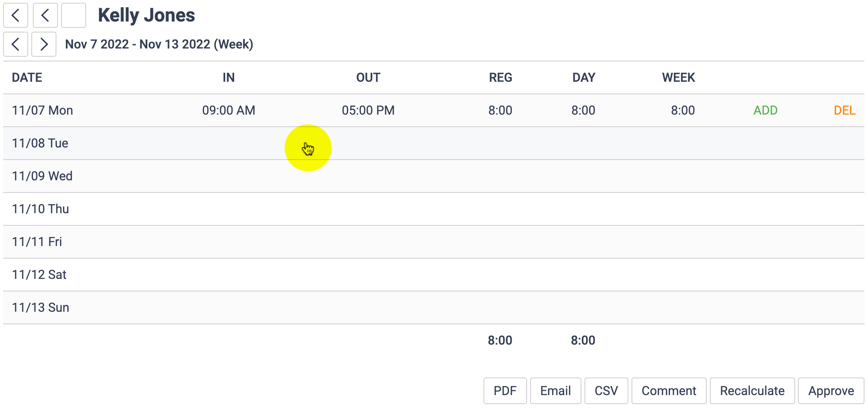Select the 11/08 Tue row
868x408 pixels.
coord(40,143)
